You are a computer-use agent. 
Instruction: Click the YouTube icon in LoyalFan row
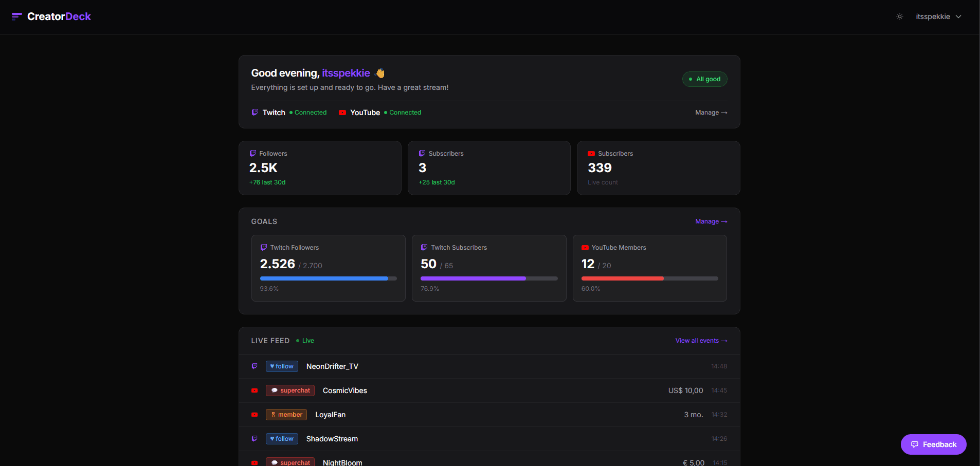point(255,415)
